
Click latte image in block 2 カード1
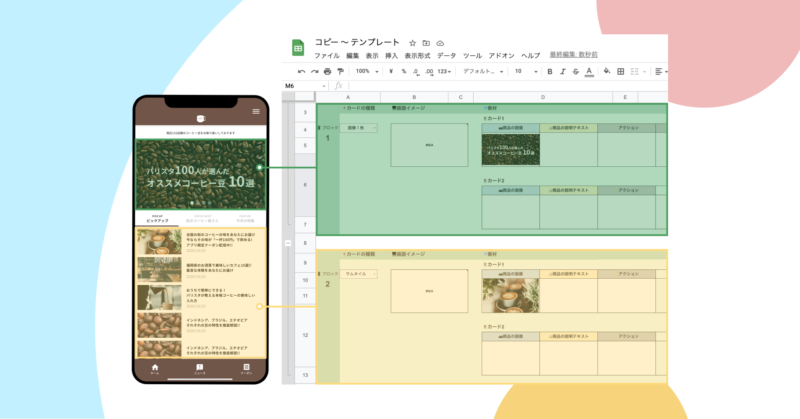point(510,295)
